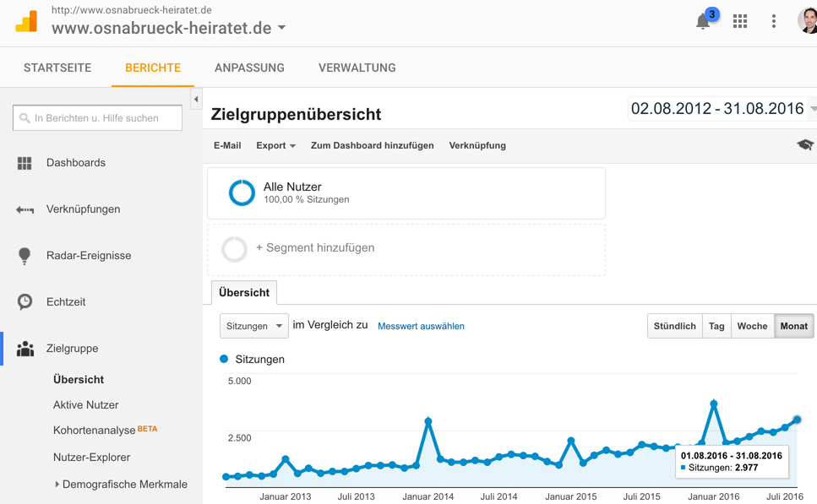Switch graph granularity to Woche
The image size is (817, 504).
point(753,326)
